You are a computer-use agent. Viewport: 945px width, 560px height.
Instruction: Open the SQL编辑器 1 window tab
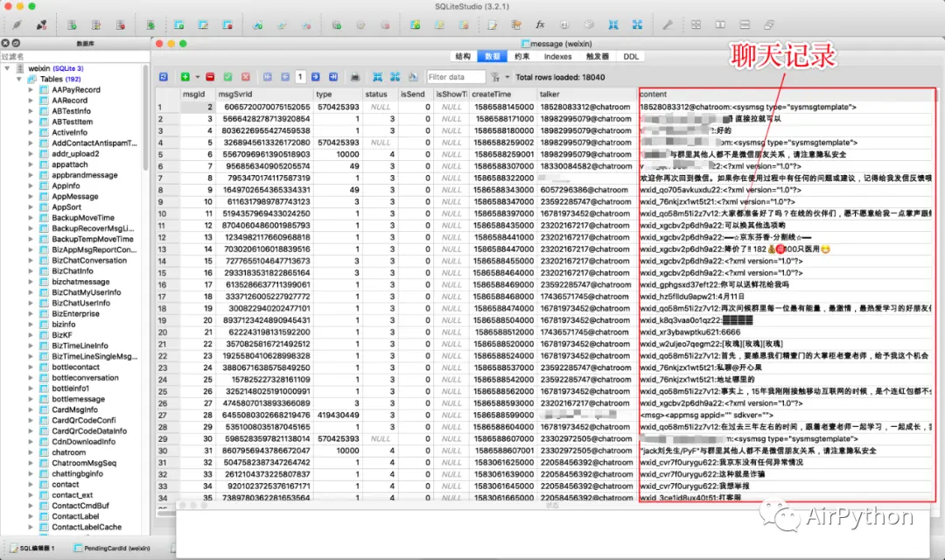[33, 548]
